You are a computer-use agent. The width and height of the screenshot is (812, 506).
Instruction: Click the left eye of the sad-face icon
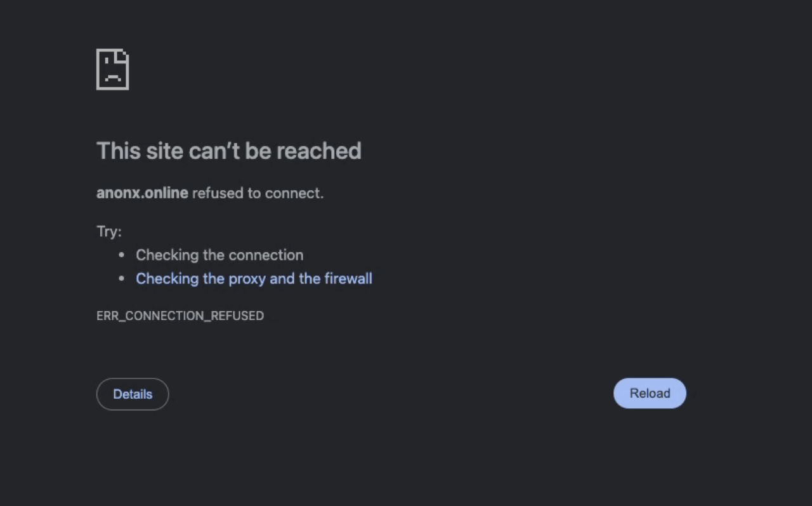point(107,60)
